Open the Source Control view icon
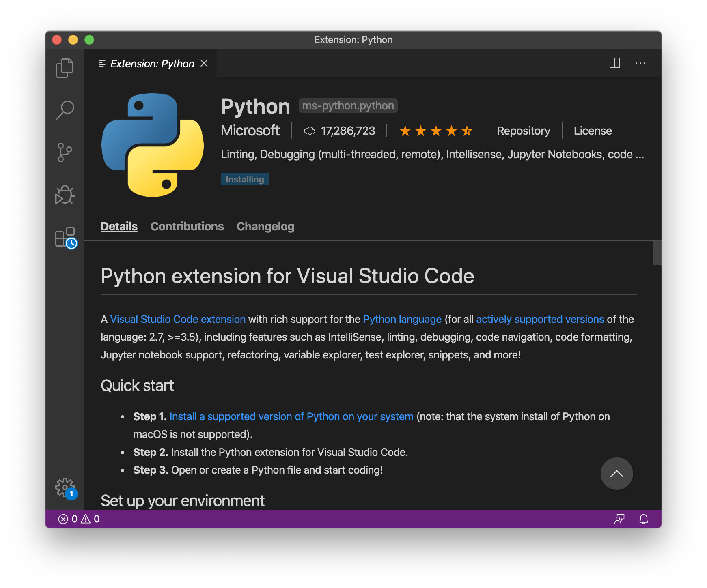The image size is (707, 588). (65, 152)
